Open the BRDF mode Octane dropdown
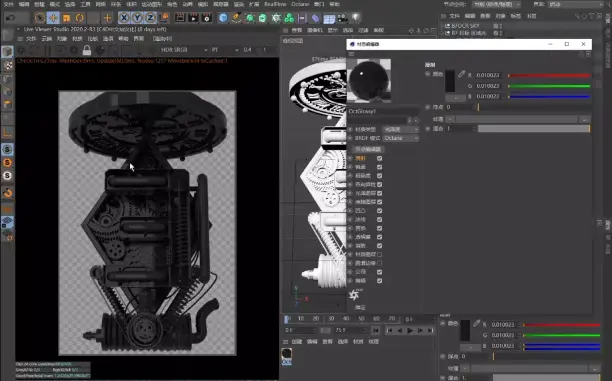 [x=401, y=138]
